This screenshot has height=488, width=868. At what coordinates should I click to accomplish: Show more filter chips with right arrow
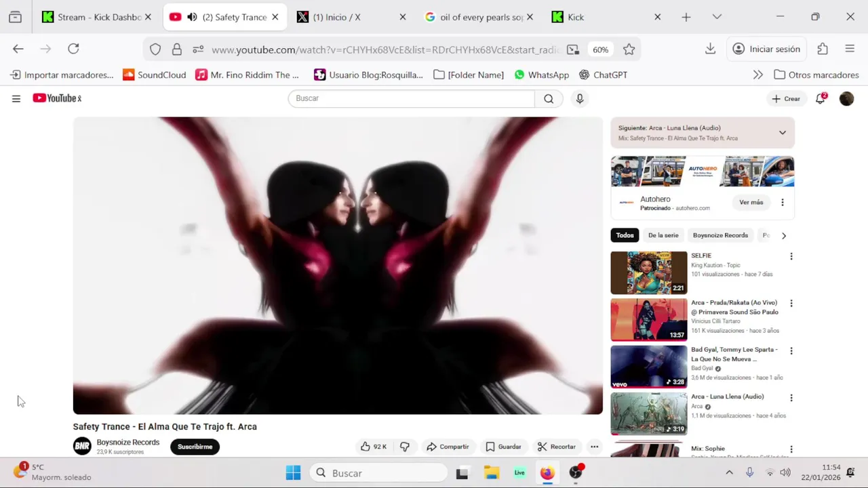[x=783, y=236]
